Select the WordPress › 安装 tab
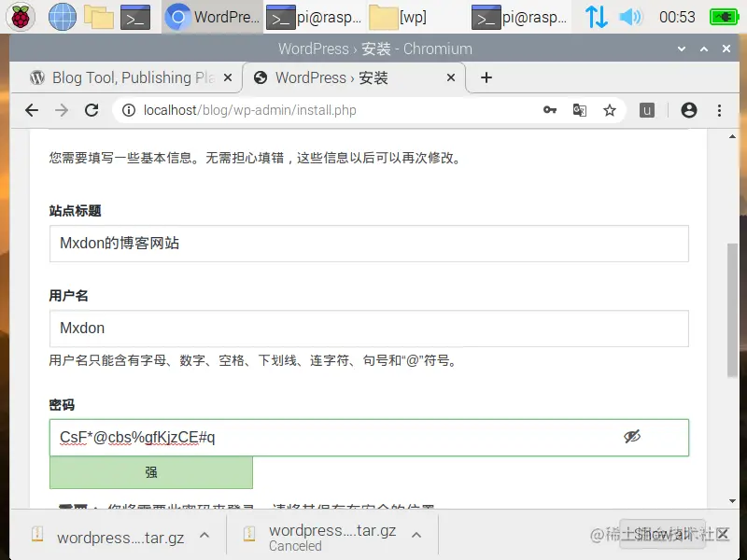 point(353,77)
